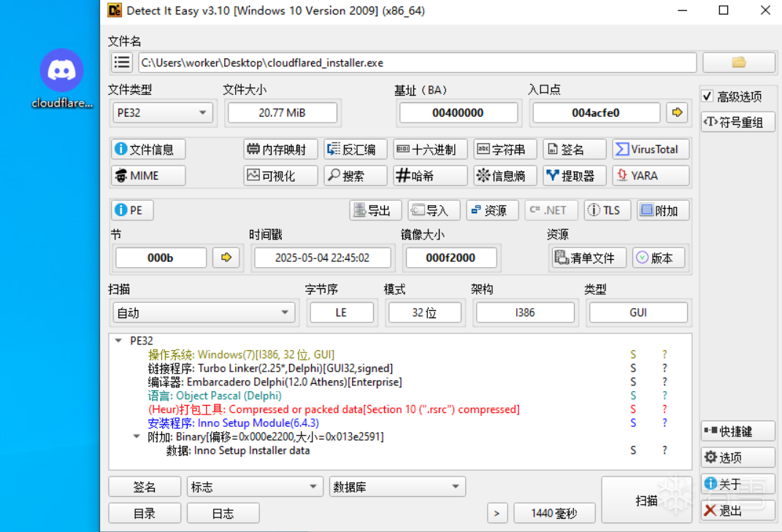The width and height of the screenshot is (782, 532).
Task: Open the 快捷键 shortcuts dialog
Action: pos(737,431)
